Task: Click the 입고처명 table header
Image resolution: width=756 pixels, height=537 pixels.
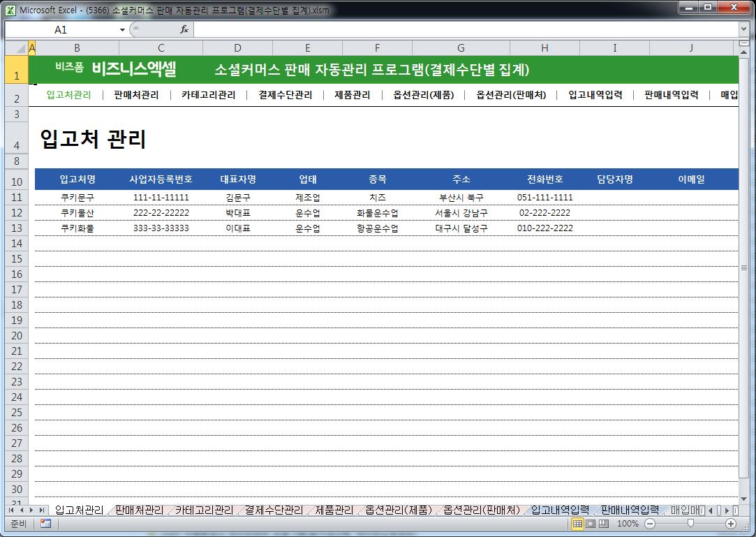Action: pos(77,179)
